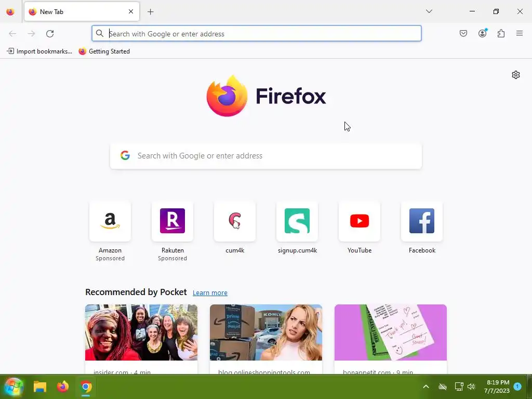532x399 pixels.
Task: Open the notification center badge
Action: (517, 386)
